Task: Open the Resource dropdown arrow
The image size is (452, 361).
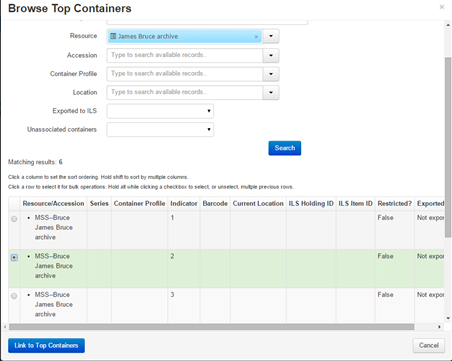Action: tap(271, 36)
